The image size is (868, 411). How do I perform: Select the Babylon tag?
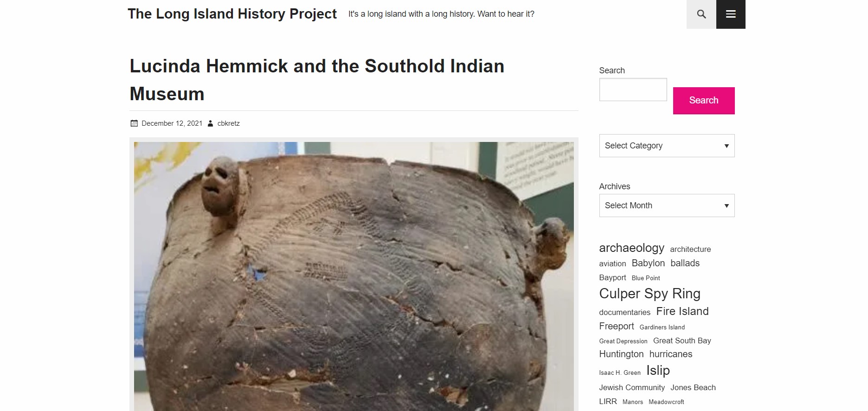coord(648,263)
